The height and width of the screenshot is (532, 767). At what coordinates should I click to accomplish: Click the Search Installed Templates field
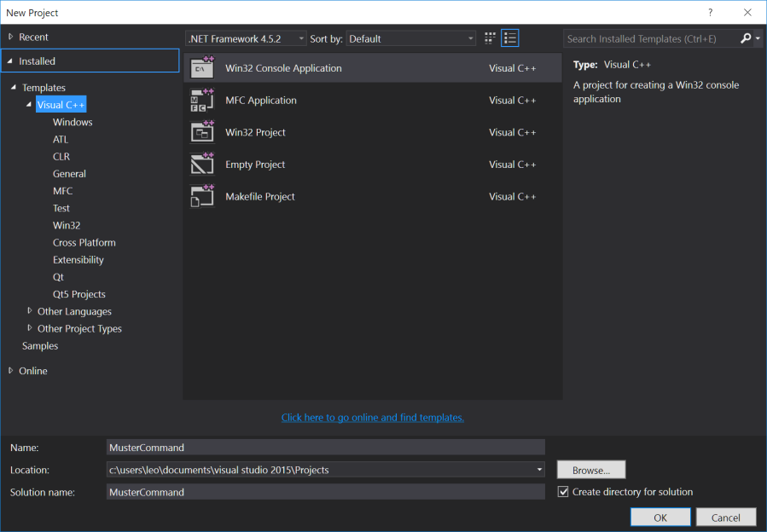click(x=652, y=38)
